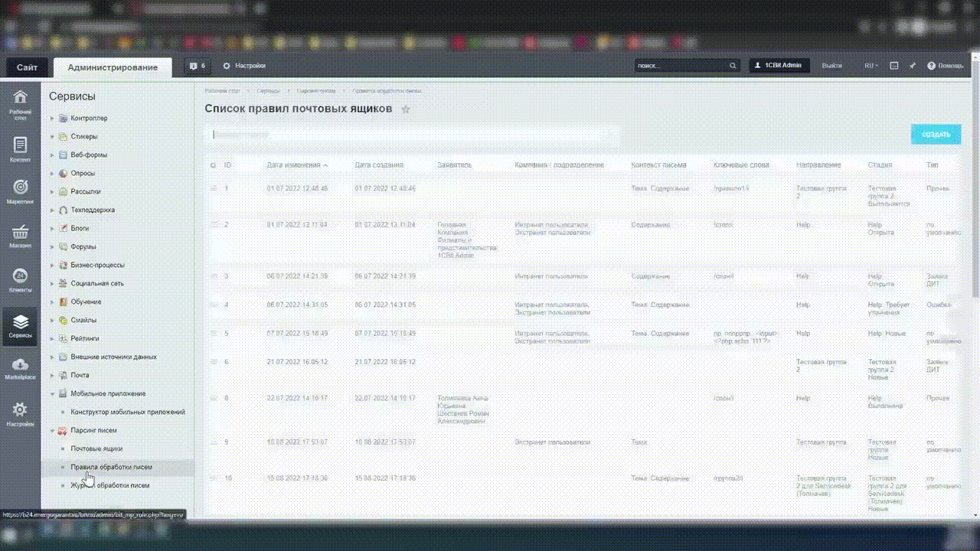
Task: Open Внешние источники данных in tree
Action: click(113, 357)
